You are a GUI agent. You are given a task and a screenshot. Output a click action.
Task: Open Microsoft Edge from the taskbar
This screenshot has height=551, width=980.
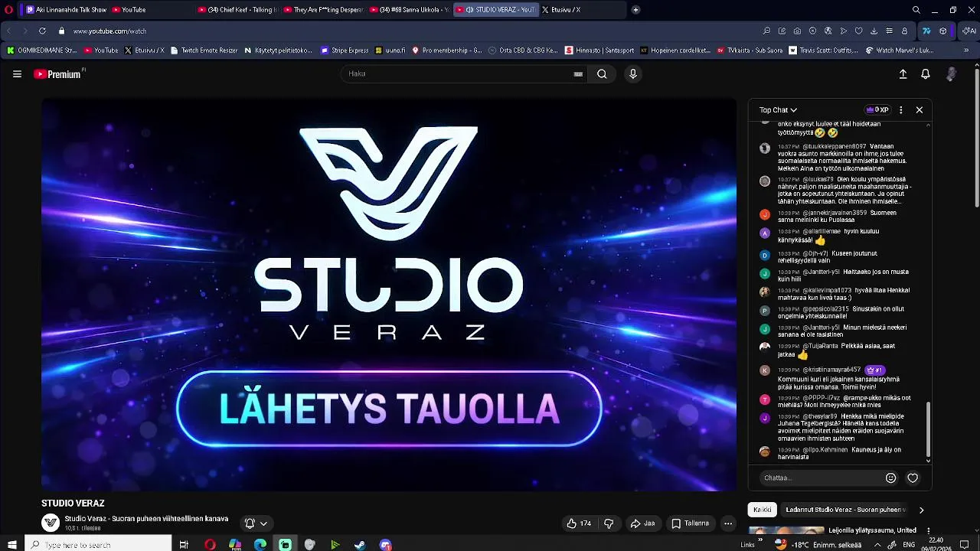pyautogui.click(x=260, y=545)
